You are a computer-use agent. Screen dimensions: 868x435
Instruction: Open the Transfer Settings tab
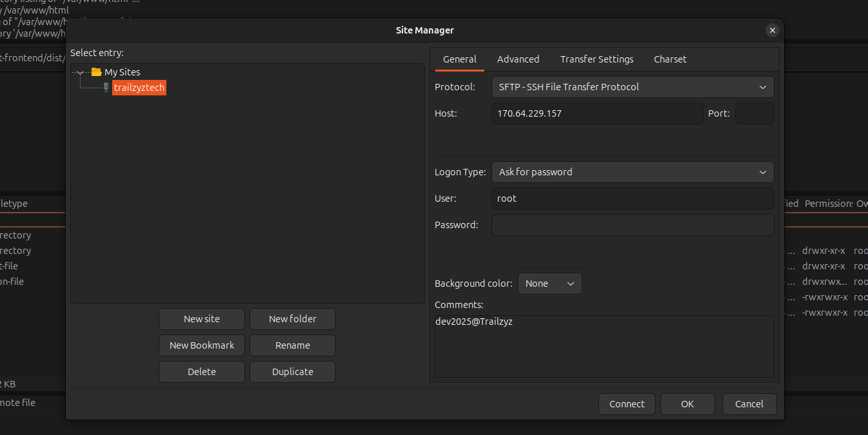tap(597, 59)
